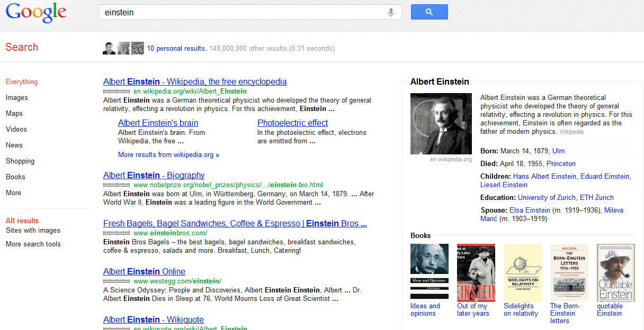Click en.wikipedia.org caption under portrait
The width and height of the screenshot is (644, 330).
tap(451, 159)
